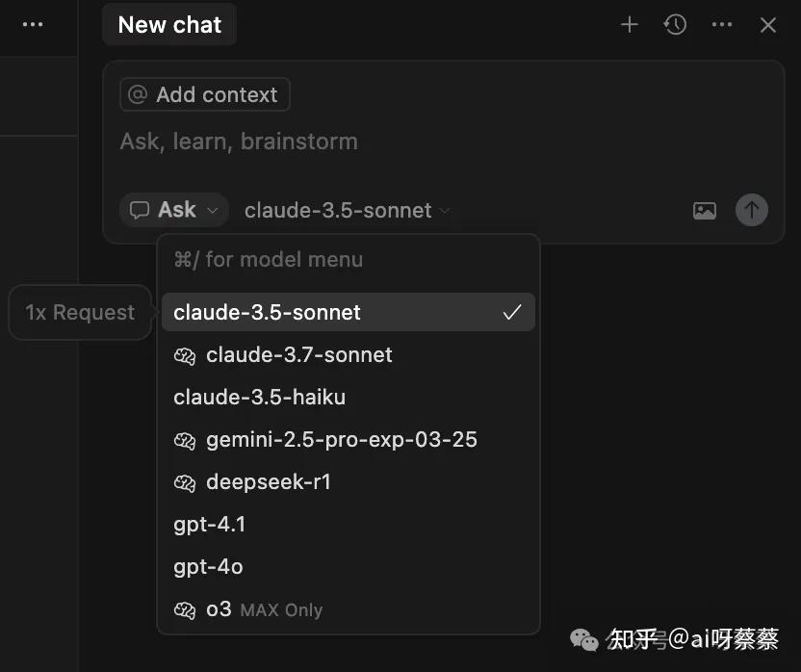Open a new chat with the plus icon
The width and height of the screenshot is (801, 672).
point(629,25)
